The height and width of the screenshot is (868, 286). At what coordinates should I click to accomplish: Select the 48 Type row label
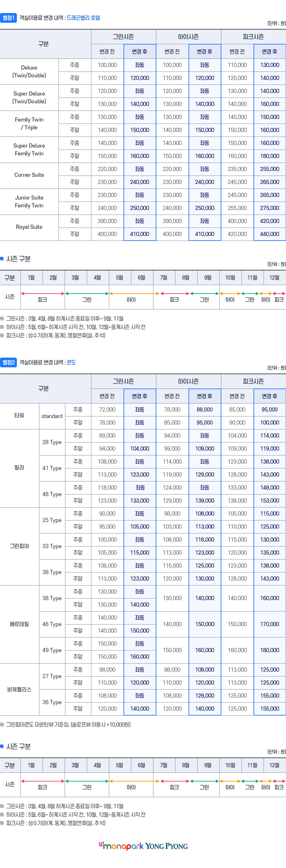[52, 494]
